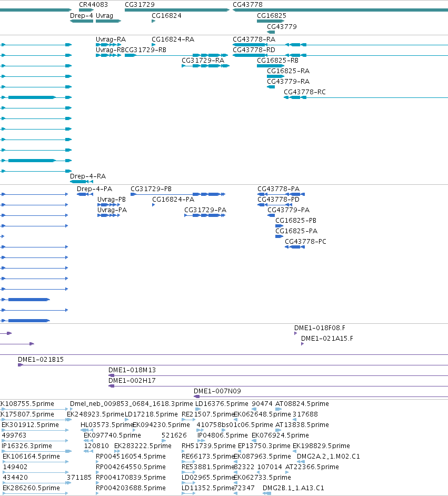Screen dimensions: 448x496
Task: Select the CG43778-PD protein label
Action: [x=278, y=200]
